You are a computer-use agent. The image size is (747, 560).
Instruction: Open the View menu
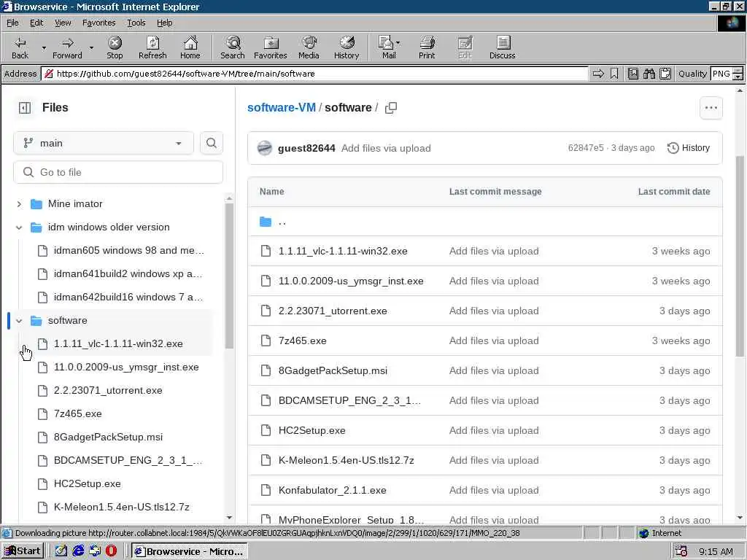[x=63, y=23]
